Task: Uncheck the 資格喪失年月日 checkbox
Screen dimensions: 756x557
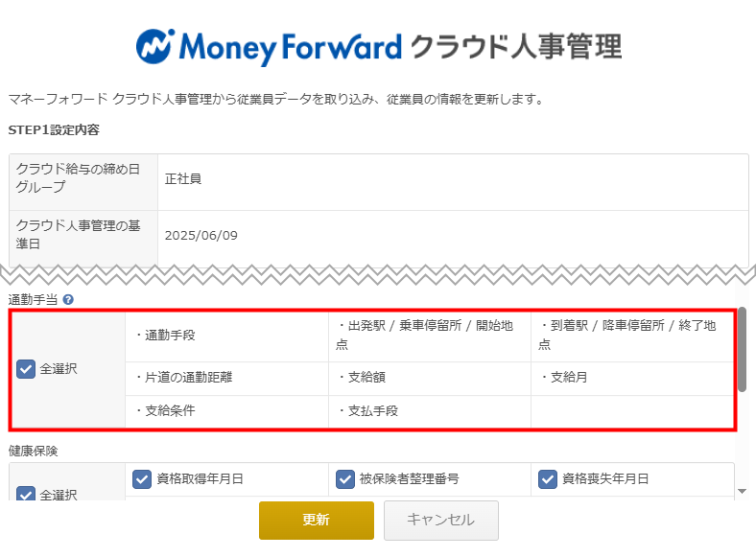Action: [x=548, y=479]
